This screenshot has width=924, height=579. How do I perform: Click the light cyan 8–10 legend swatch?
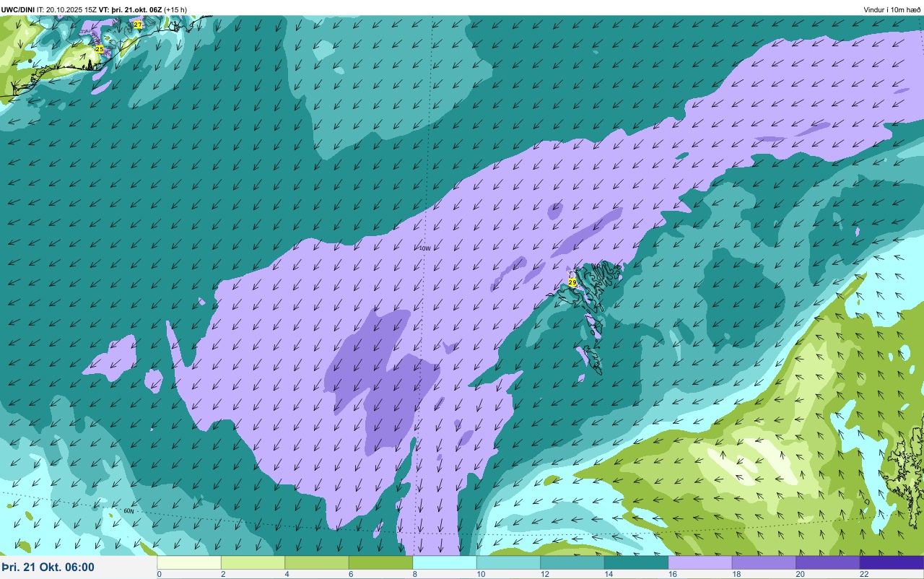(x=445, y=562)
